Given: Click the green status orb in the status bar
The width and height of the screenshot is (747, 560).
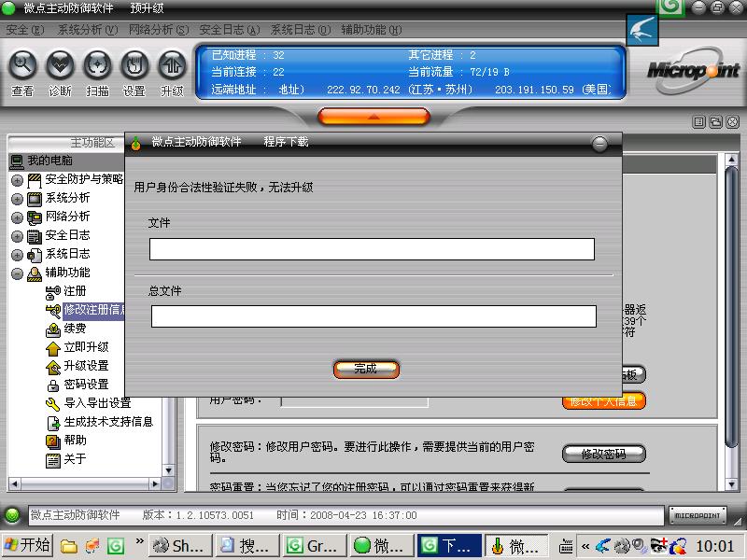Looking at the screenshot, I should pos(12,515).
